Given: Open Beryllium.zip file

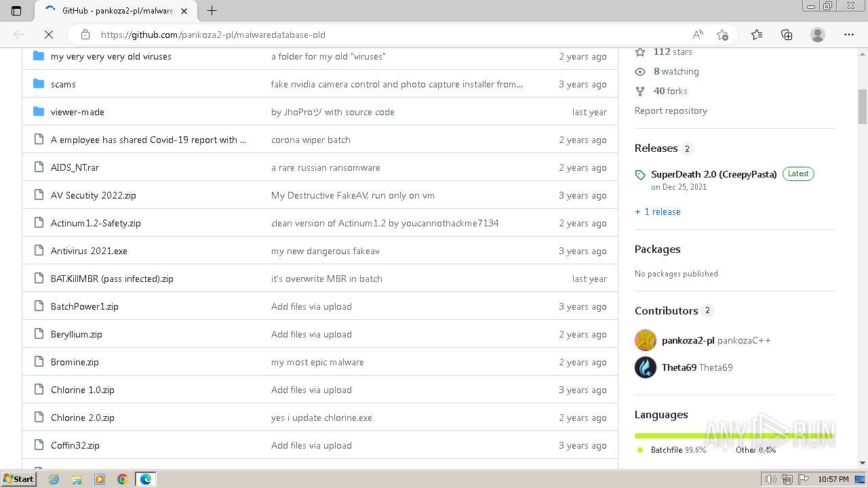Looking at the screenshot, I should 77,334.
